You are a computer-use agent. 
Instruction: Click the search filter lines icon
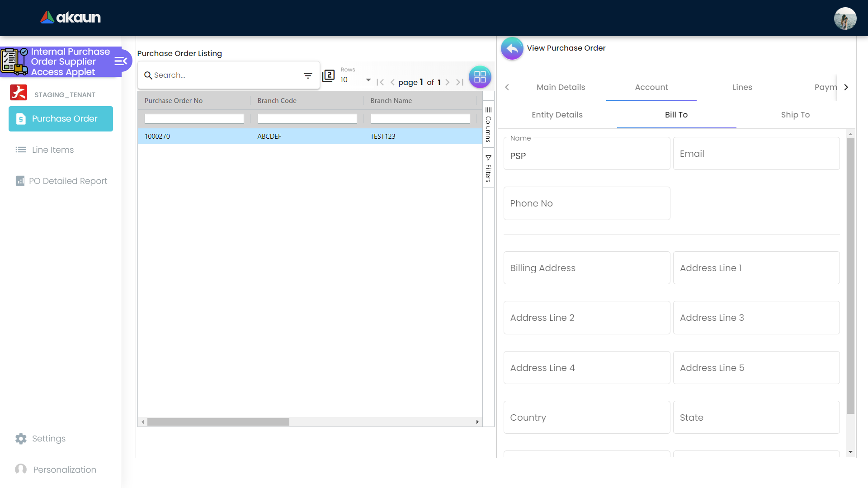pyautogui.click(x=308, y=75)
